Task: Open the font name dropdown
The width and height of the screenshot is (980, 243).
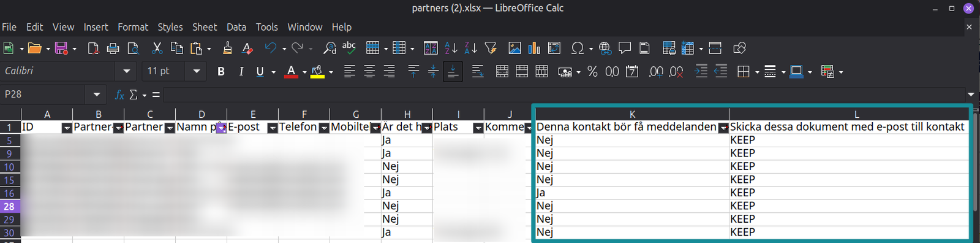Action: click(x=126, y=71)
